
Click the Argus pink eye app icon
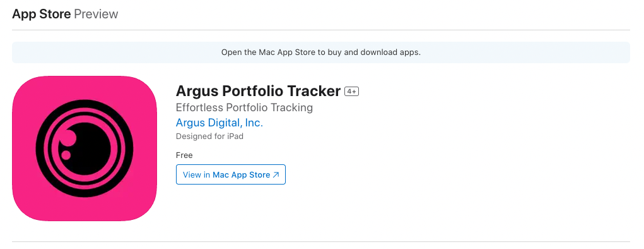(x=85, y=149)
